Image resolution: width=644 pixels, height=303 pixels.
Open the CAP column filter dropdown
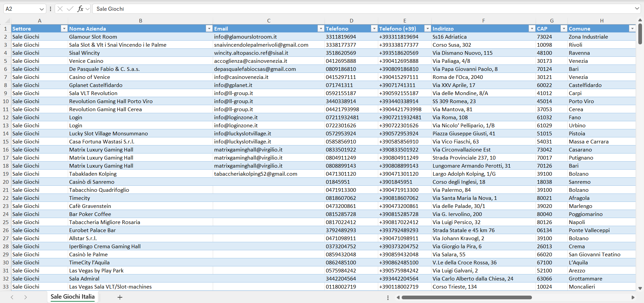pos(564,29)
